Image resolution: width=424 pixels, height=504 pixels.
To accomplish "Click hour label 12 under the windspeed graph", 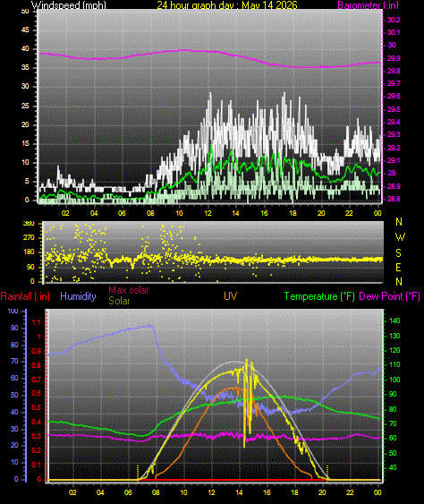I will (208, 213).
